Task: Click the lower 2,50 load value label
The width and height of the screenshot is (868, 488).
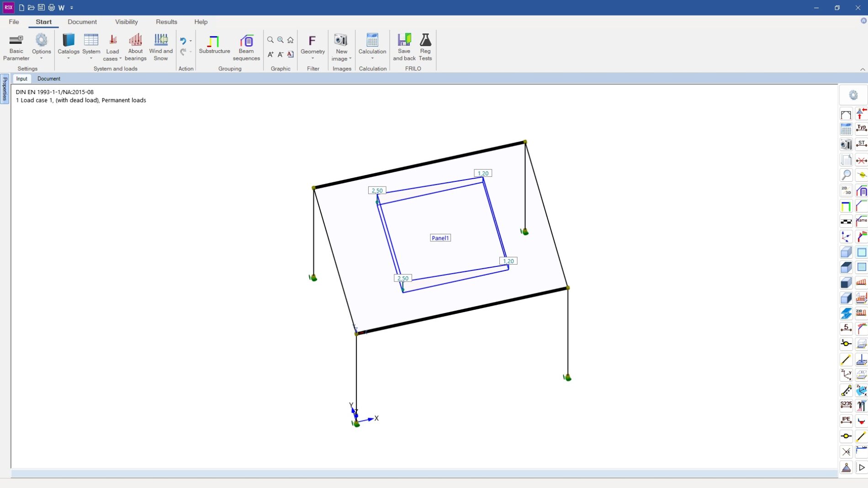Action: [x=402, y=278]
